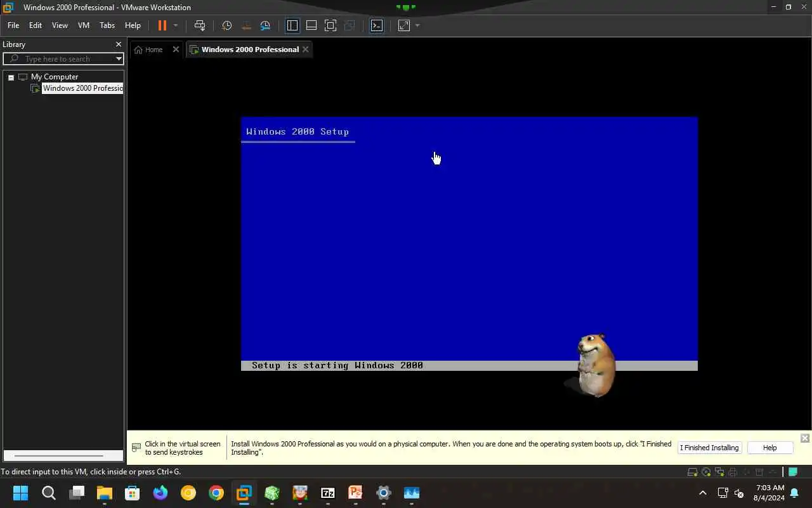Switch to the Home tab
This screenshot has height=508, width=812.
[154, 50]
